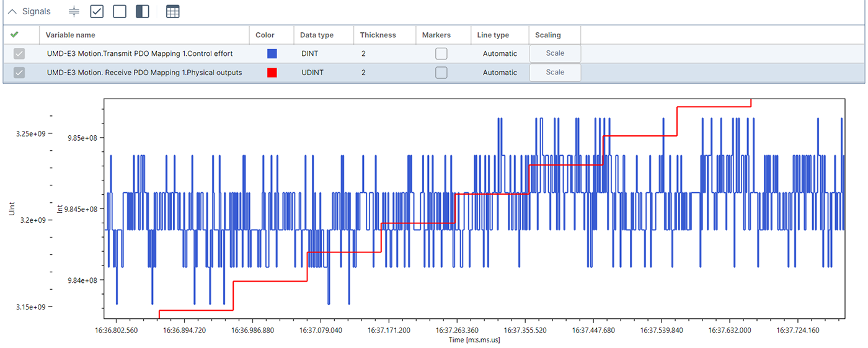The image size is (868, 348).
Task: Uncheck the Control effort signal checkbox
Action: (x=19, y=54)
